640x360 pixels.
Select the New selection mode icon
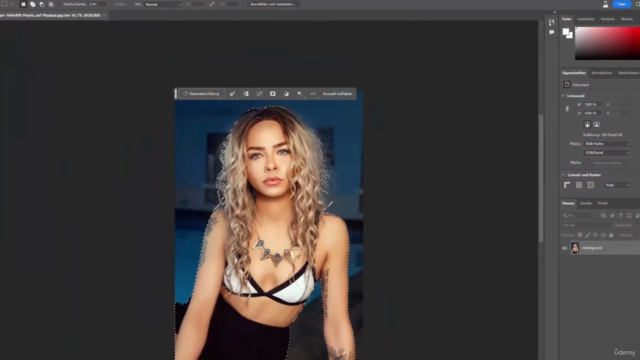coord(23,4)
